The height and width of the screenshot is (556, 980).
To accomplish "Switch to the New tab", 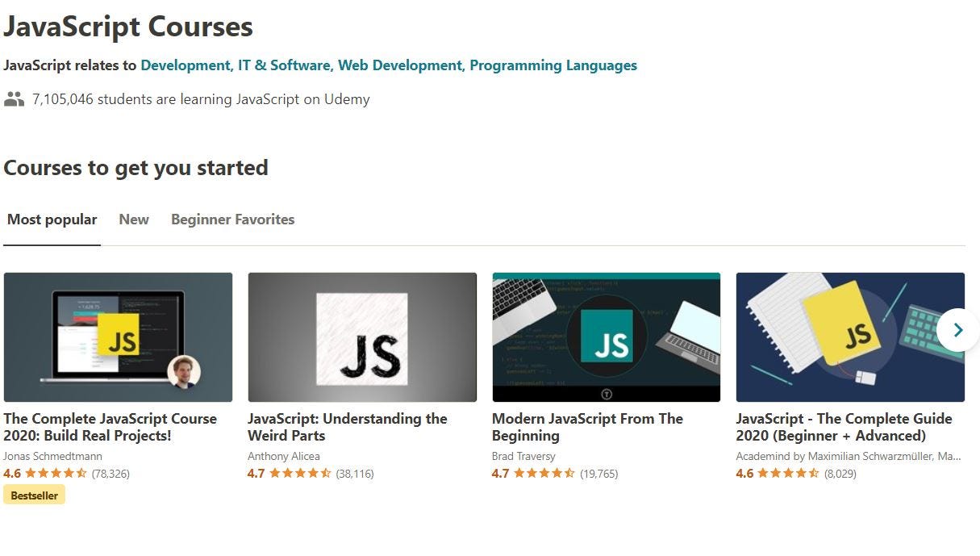I will (134, 219).
